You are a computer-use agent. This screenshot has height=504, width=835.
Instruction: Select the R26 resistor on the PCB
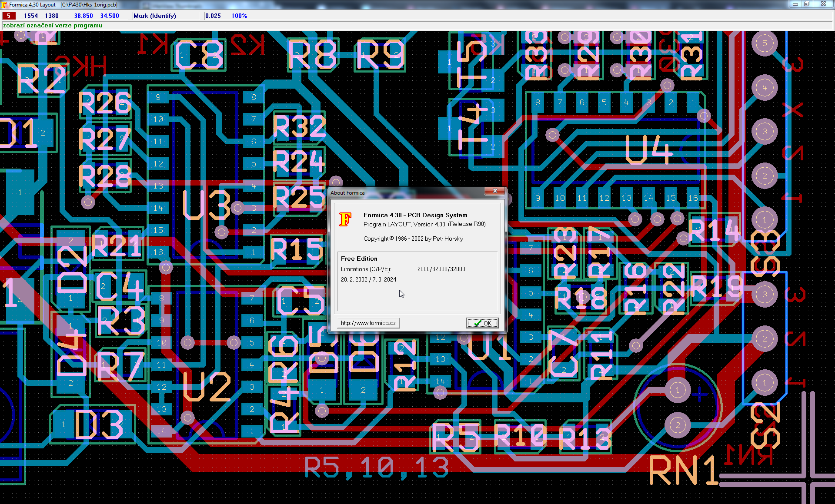point(105,103)
